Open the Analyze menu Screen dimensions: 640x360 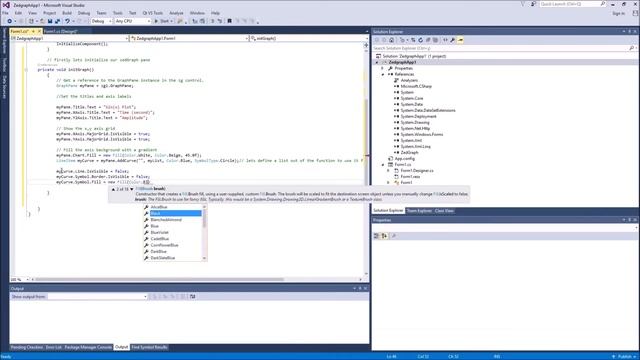[176, 13]
